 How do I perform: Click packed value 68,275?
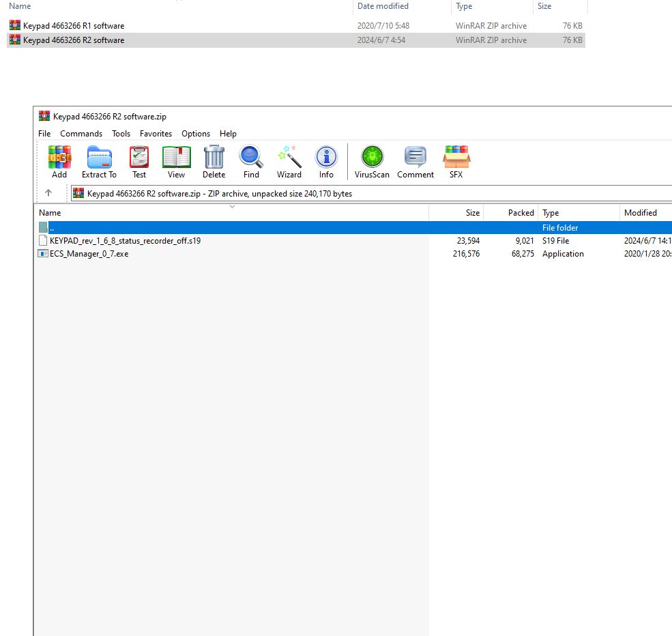click(523, 254)
